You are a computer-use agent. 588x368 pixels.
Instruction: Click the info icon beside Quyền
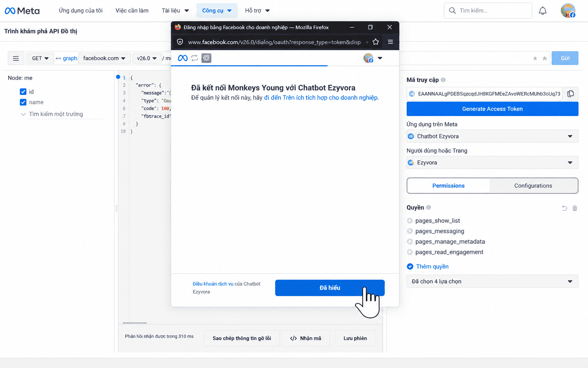(x=429, y=207)
